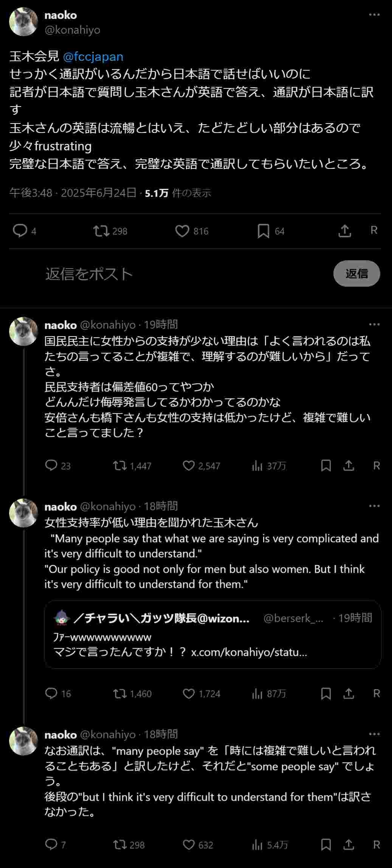392x868 pixels.
Task: Share the last reply with 5.4万 views
Action: tap(349, 845)
